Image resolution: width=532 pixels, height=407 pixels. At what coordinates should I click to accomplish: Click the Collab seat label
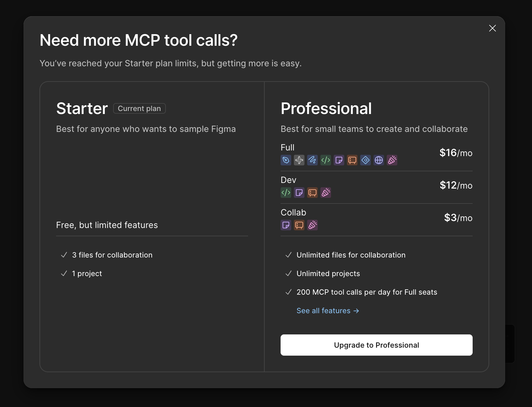(x=294, y=212)
